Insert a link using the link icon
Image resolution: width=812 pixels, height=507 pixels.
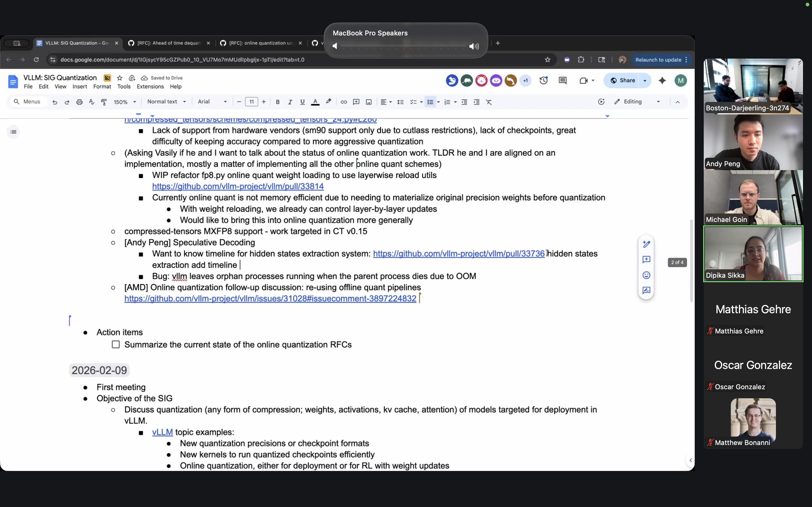coord(343,102)
